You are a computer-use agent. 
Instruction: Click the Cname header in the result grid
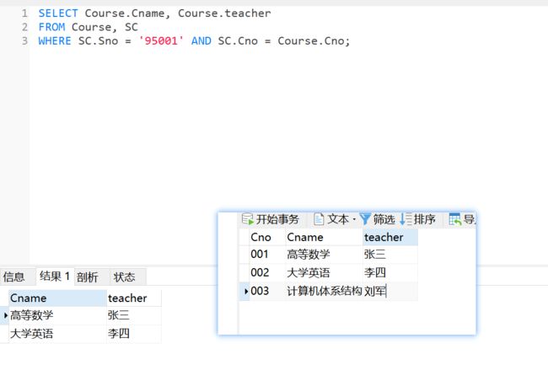[x=57, y=298]
